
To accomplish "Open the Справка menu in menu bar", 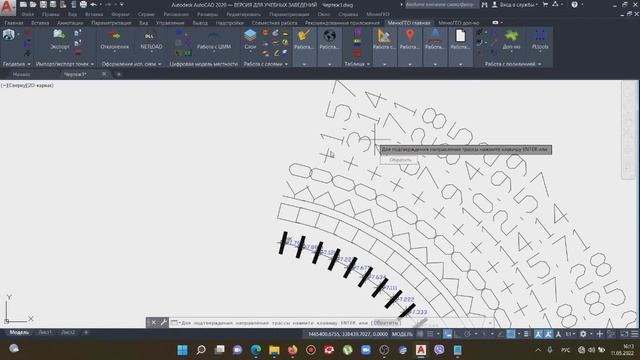I will pos(348,14).
